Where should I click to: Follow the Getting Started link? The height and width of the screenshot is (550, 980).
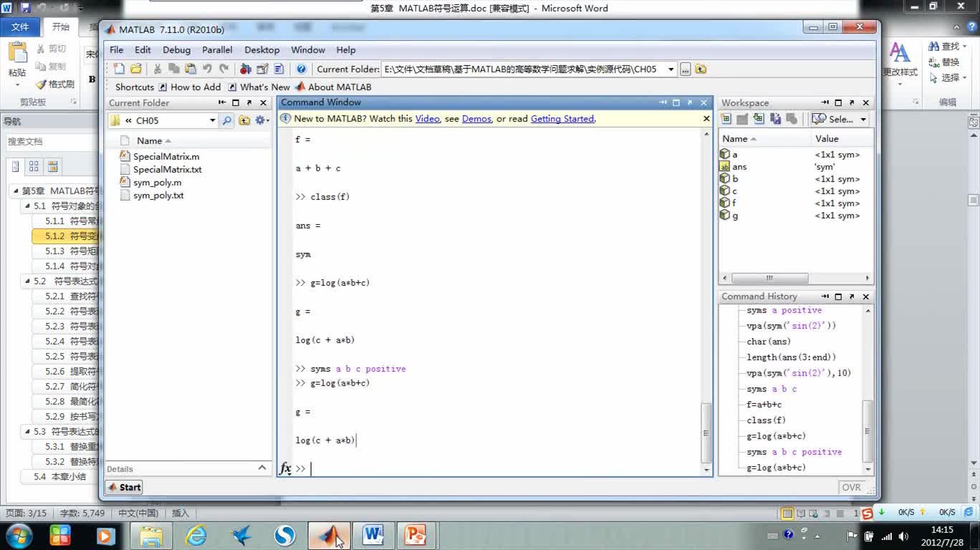click(562, 119)
